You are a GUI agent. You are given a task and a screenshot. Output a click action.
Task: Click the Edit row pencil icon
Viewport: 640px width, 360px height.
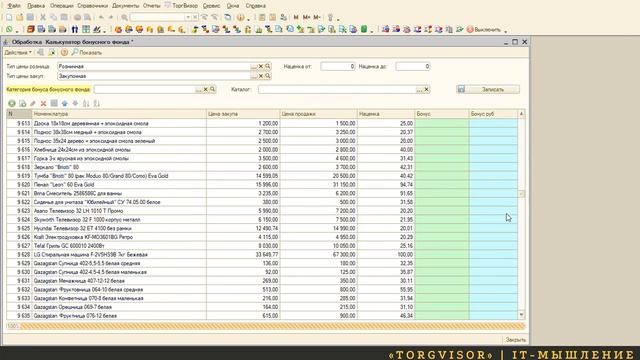point(33,104)
